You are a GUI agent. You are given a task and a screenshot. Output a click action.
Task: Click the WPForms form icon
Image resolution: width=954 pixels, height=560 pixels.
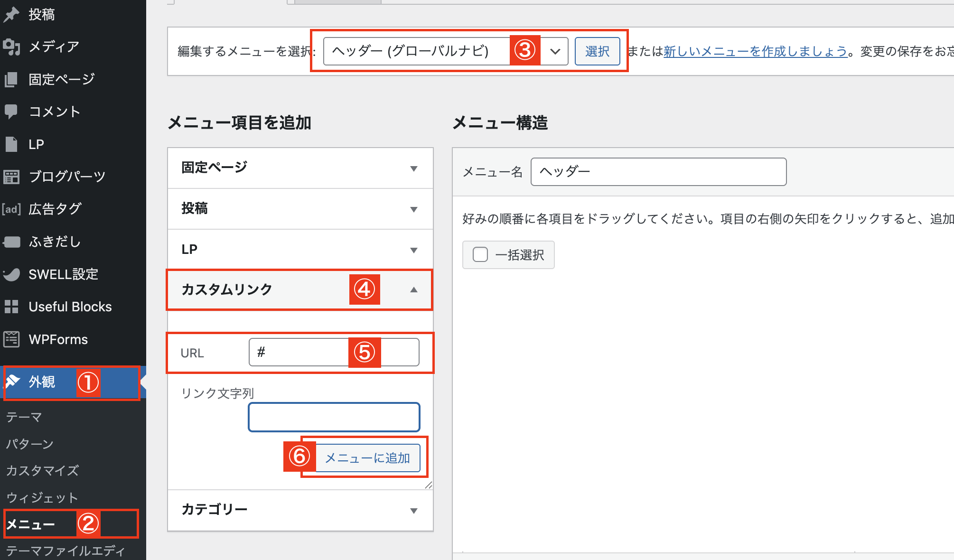tap(11, 339)
